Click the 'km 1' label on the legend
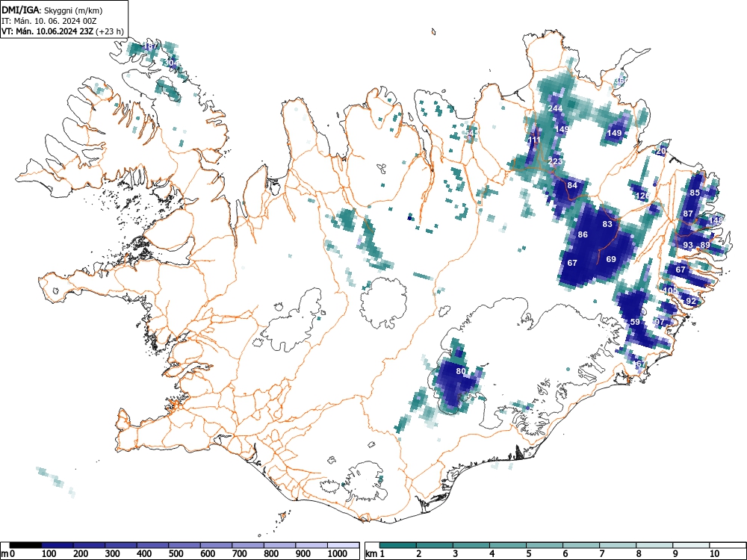The height and width of the screenshot is (560, 747). tap(375, 554)
